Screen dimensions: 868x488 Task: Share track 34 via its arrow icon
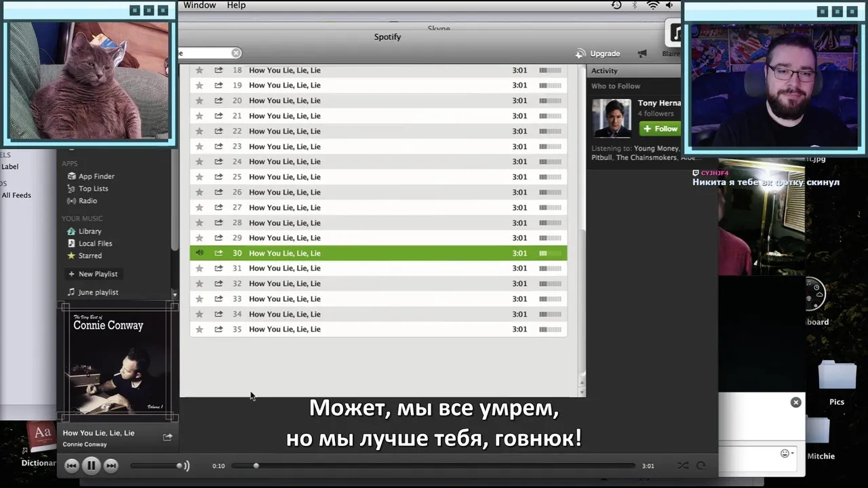click(218, 314)
